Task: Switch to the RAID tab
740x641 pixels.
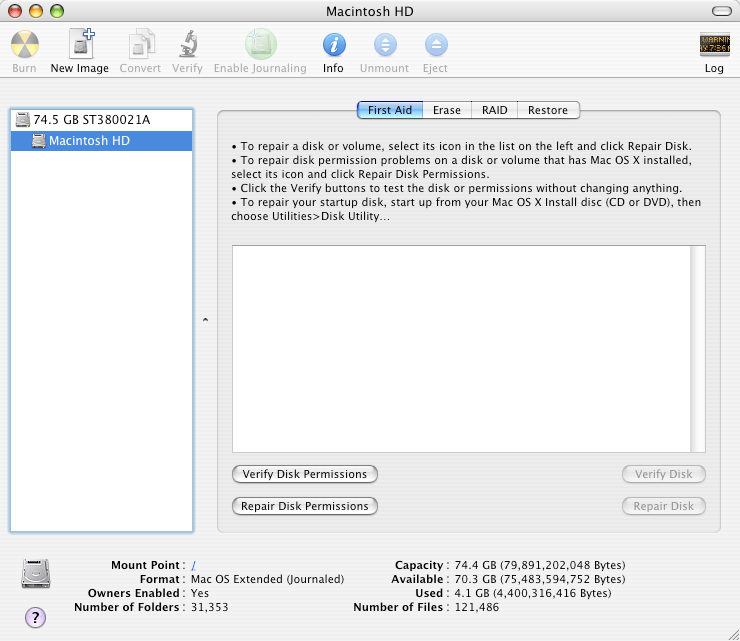Action: 494,110
